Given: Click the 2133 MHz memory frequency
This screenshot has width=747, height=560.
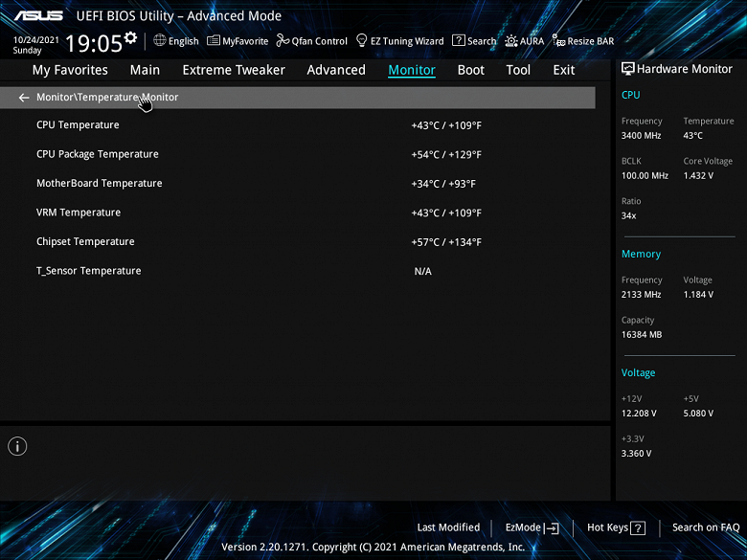Looking at the screenshot, I should pos(641,295).
